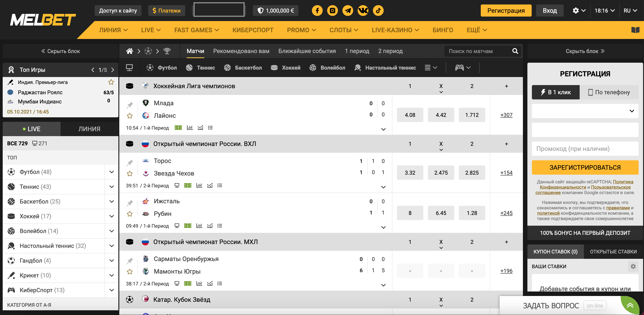Open the list icon for Торос match

[x=220, y=185]
